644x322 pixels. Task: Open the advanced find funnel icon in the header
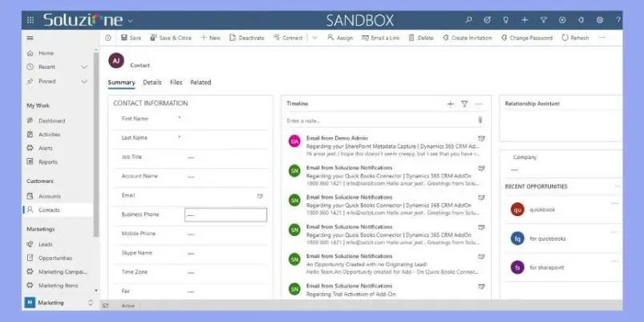click(x=544, y=20)
